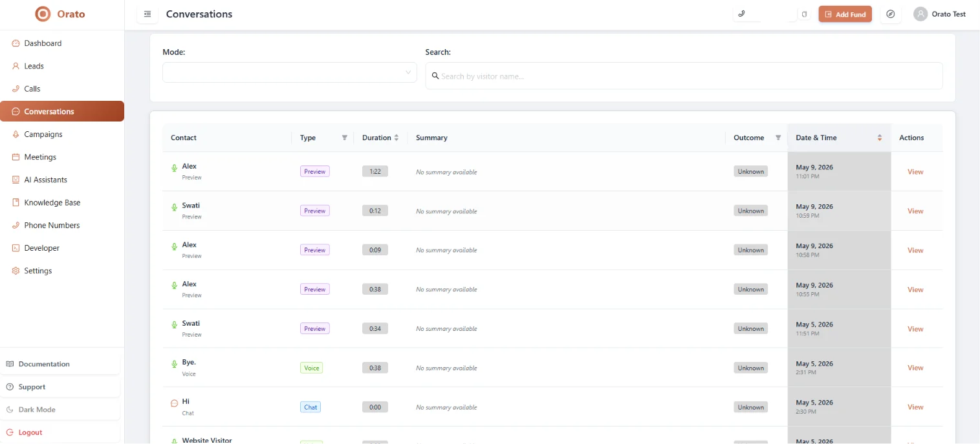
Task: Click the phone icon in the top header
Action: (741, 14)
